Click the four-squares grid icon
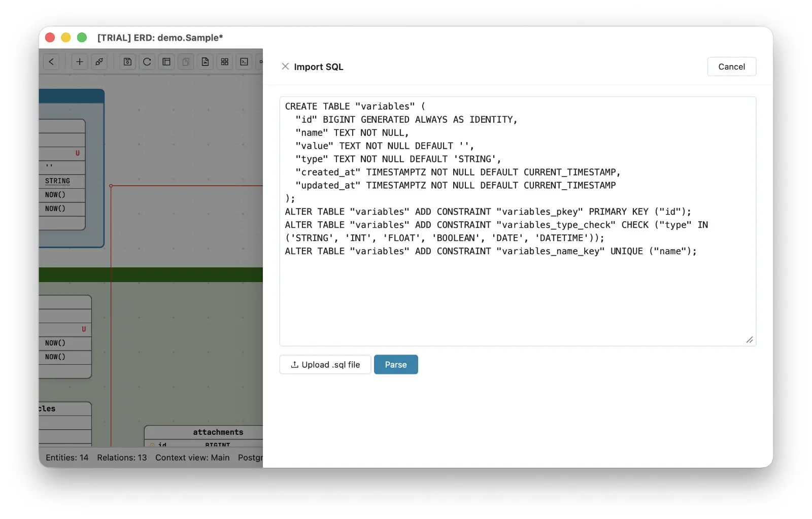The width and height of the screenshot is (812, 519). tap(225, 62)
